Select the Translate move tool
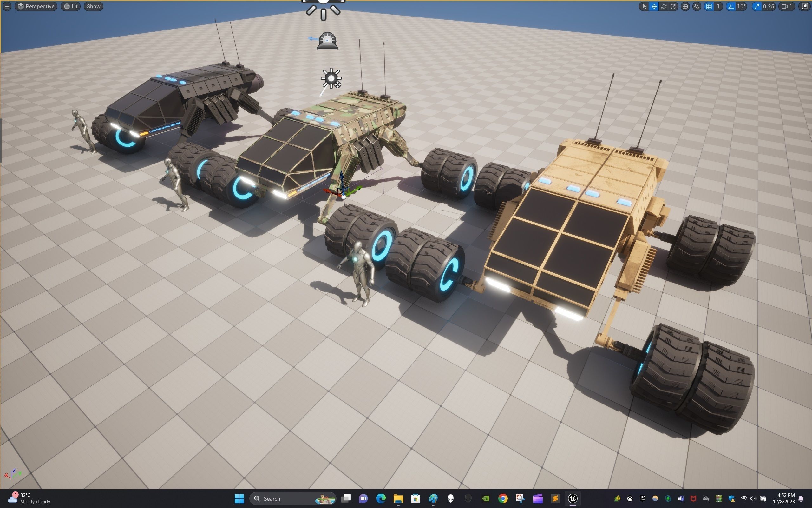This screenshot has height=508, width=812. (x=654, y=6)
